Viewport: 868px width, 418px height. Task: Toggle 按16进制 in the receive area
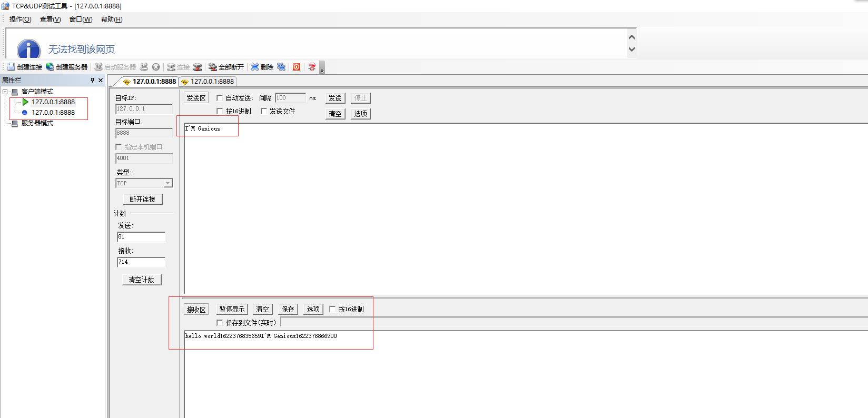[x=332, y=309]
